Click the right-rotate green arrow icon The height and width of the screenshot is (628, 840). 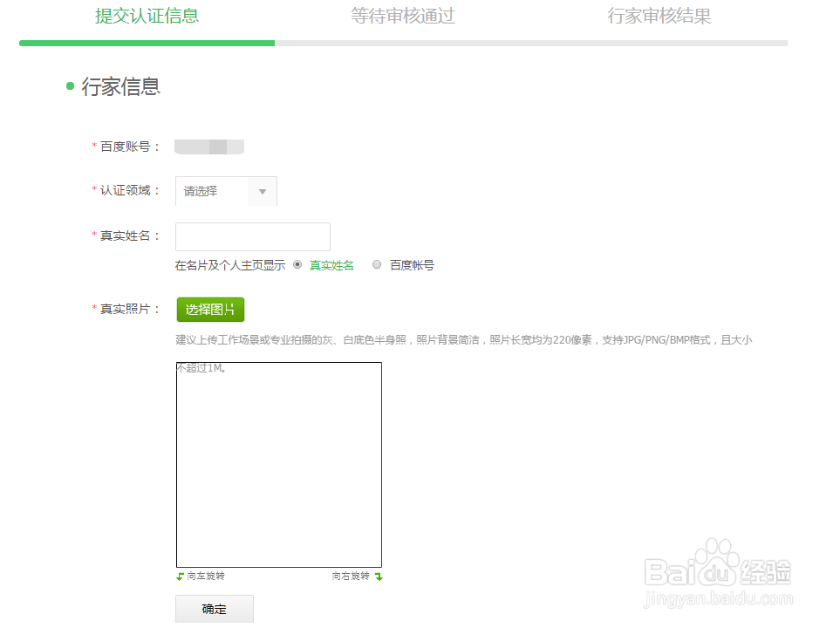(379, 576)
